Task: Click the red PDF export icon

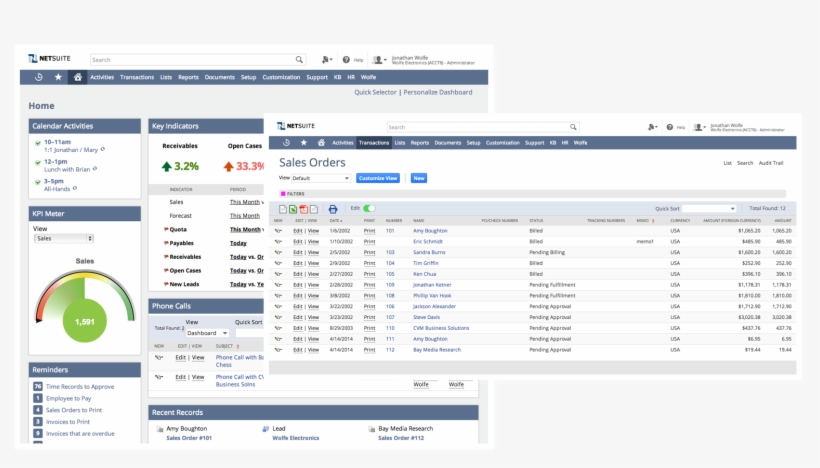Action: coord(303,208)
